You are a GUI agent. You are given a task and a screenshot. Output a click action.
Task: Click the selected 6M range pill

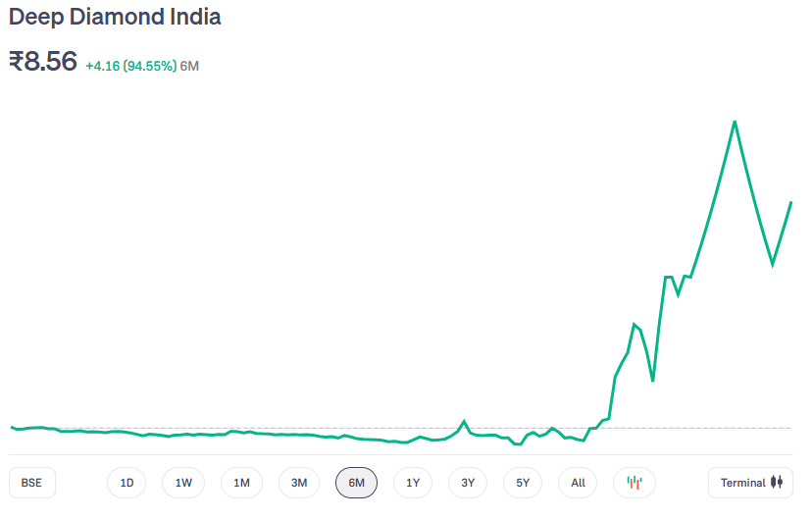(356, 483)
